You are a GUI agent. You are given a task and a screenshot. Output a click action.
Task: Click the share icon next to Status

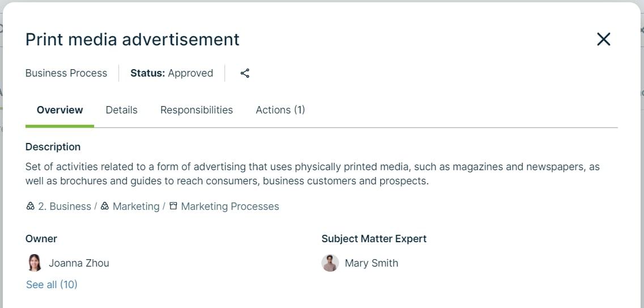(x=245, y=73)
